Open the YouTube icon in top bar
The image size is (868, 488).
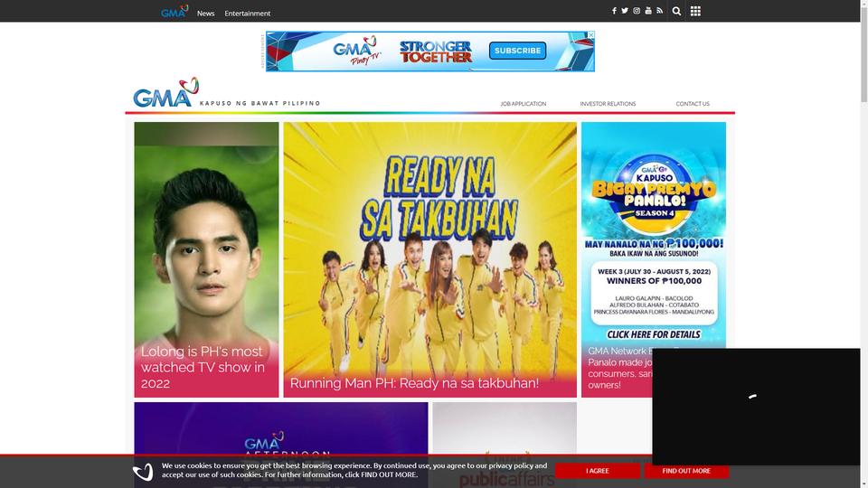coord(648,11)
